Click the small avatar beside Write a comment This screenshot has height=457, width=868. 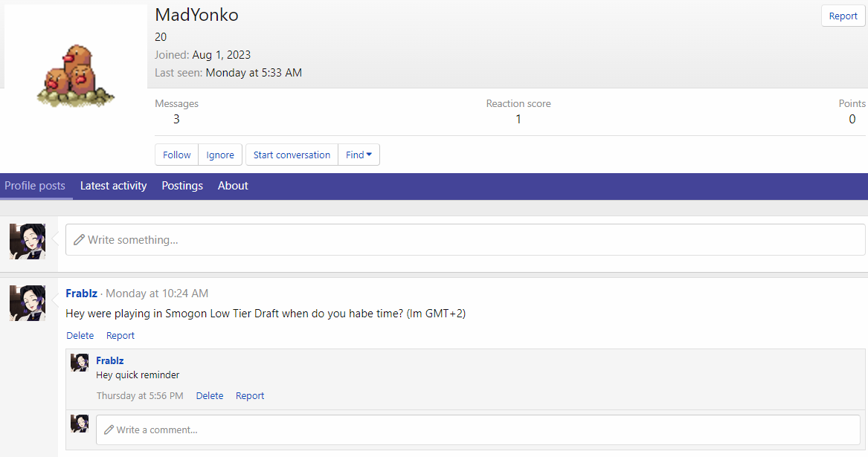pyautogui.click(x=80, y=424)
